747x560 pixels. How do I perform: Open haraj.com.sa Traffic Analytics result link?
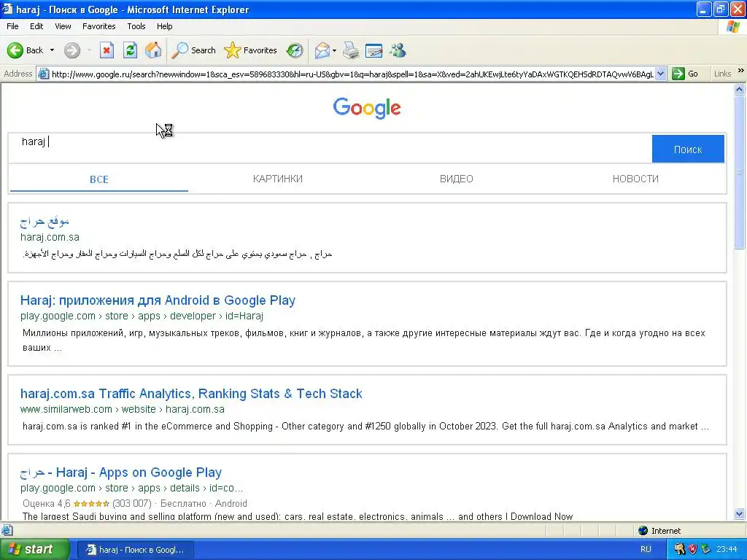[191, 394]
